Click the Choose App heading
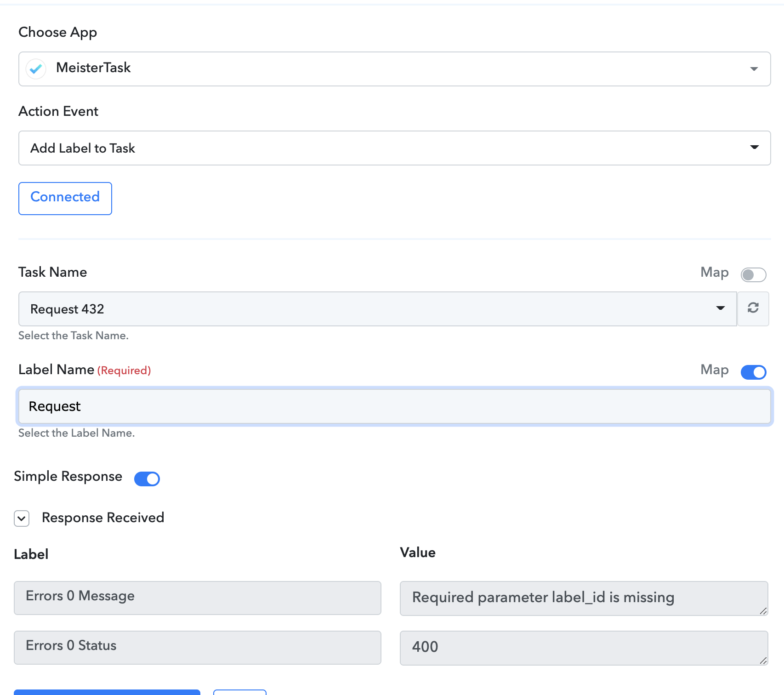The width and height of the screenshot is (784, 695). pyautogui.click(x=58, y=32)
